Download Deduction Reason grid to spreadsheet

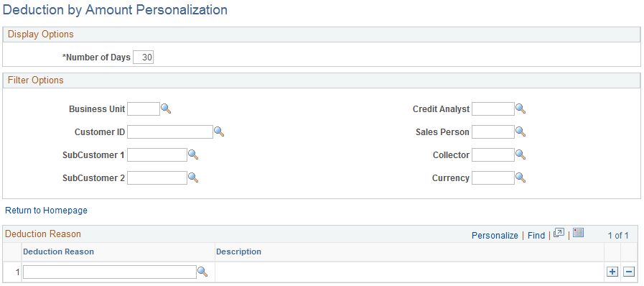click(x=578, y=233)
